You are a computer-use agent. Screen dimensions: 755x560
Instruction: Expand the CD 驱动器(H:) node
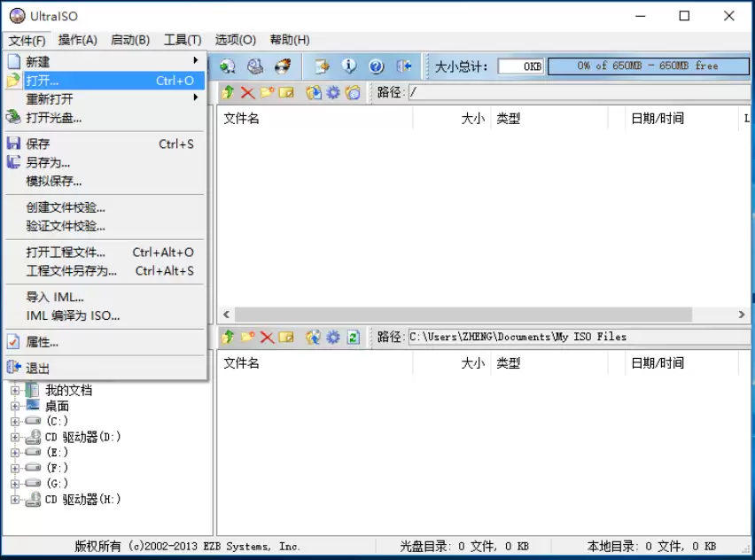(x=15, y=500)
